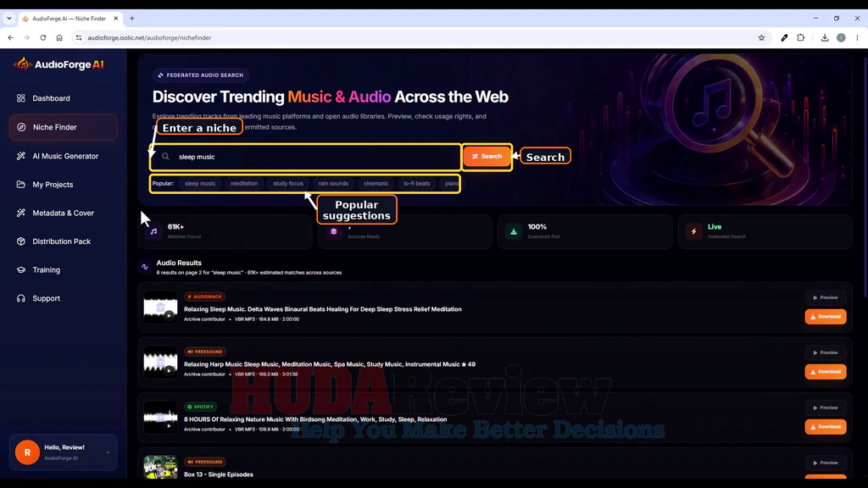Download the 8 HOURS Nature Music track

[826, 427]
